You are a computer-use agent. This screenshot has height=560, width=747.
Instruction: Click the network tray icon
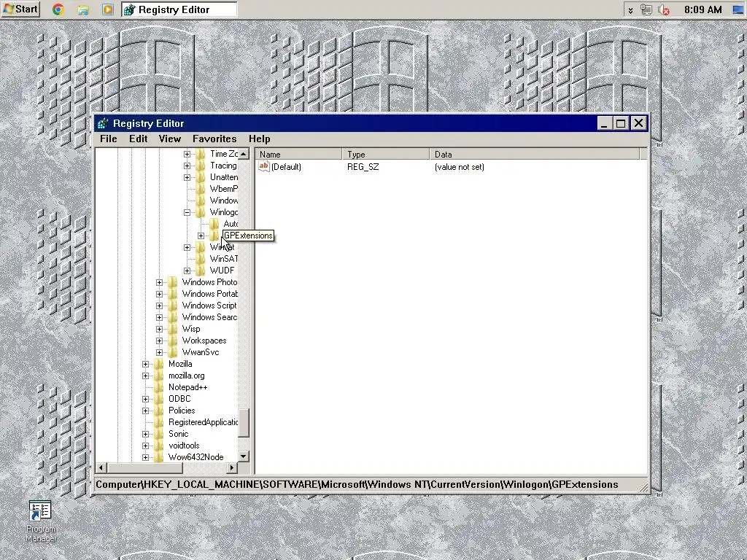coord(646,9)
